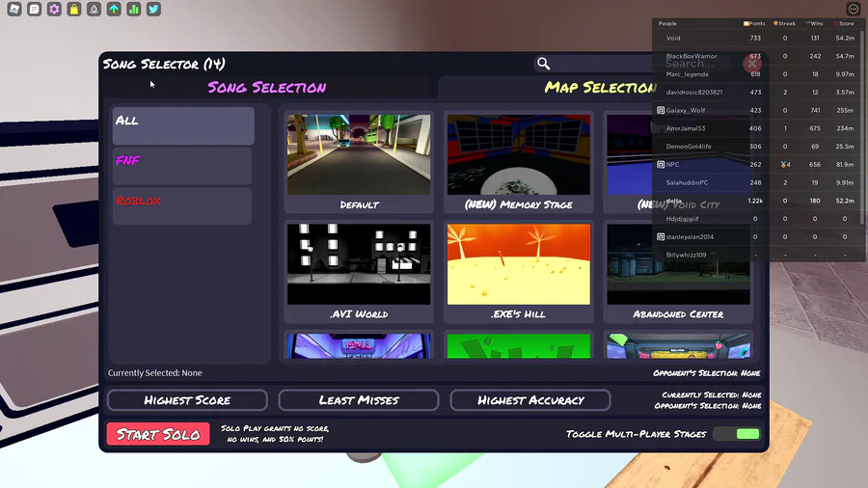This screenshot has height=488, width=868.
Task: Click the 54.2m score value for Void
Action: coord(845,39)
